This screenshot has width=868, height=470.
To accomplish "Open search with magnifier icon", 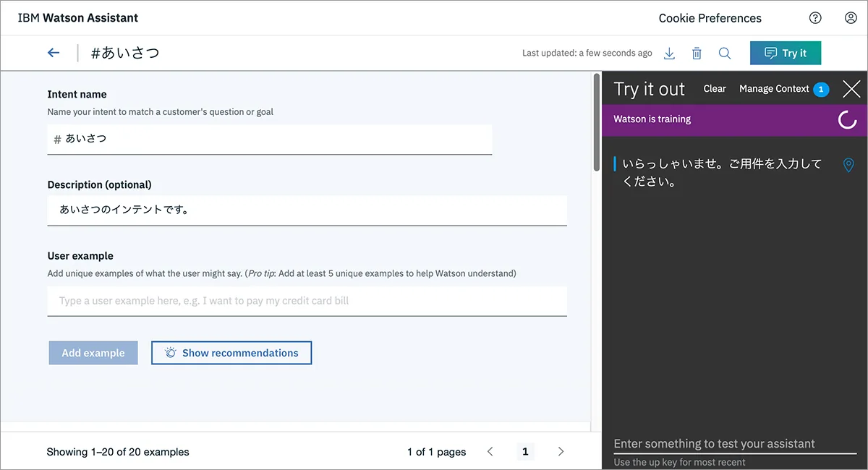I will coord(724,53).
